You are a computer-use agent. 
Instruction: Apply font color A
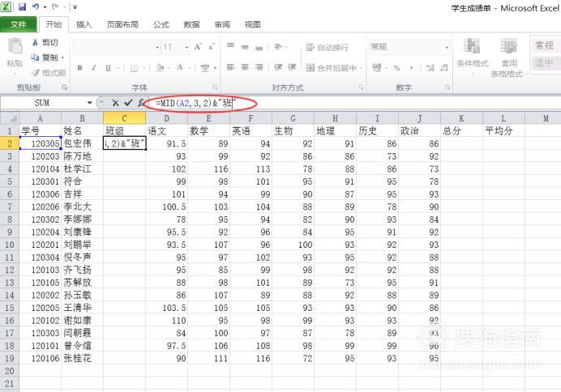tap(180, 67)
